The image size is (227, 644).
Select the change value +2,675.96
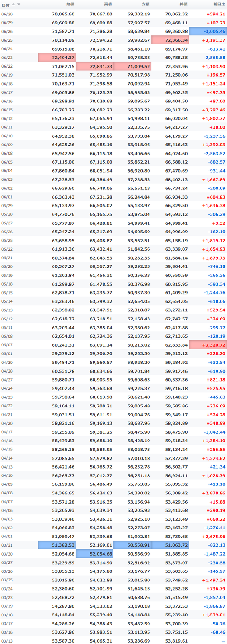[x=213, y=537]
